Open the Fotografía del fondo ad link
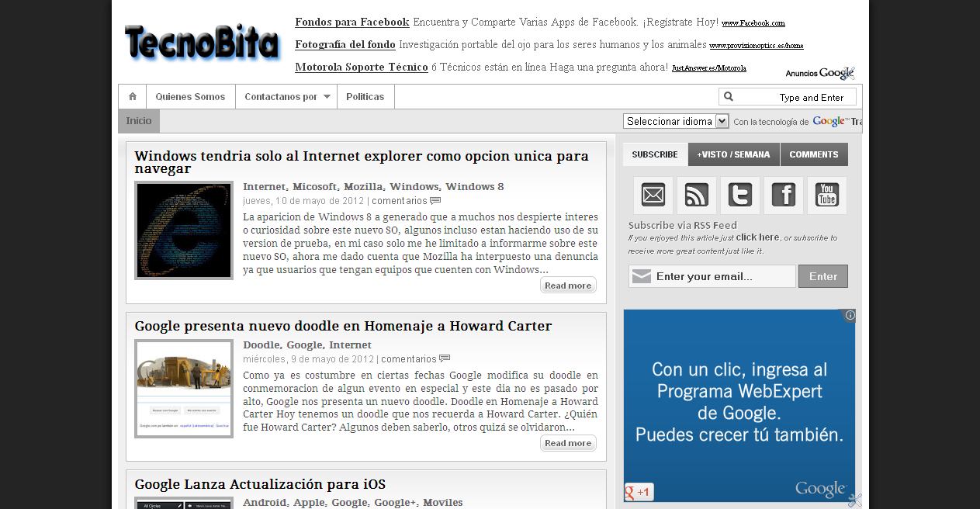The width and height of the screenshot is (980, 509). 345,44
